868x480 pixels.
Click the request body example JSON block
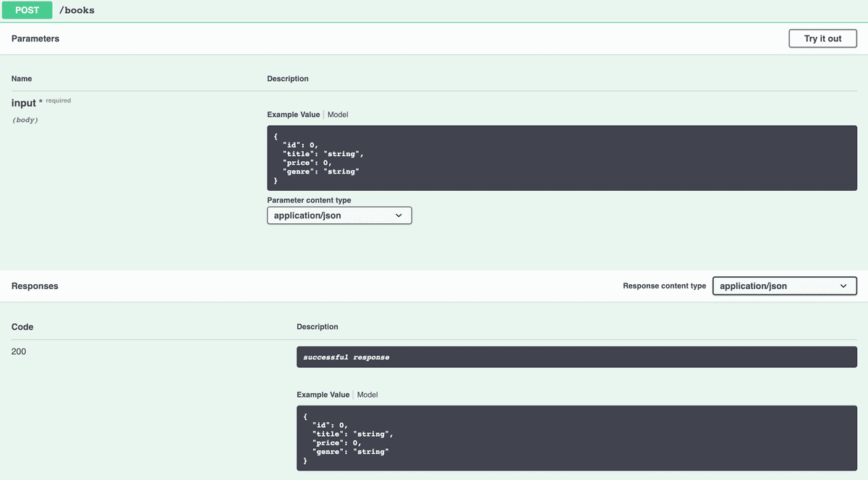(x=561, y=158)
